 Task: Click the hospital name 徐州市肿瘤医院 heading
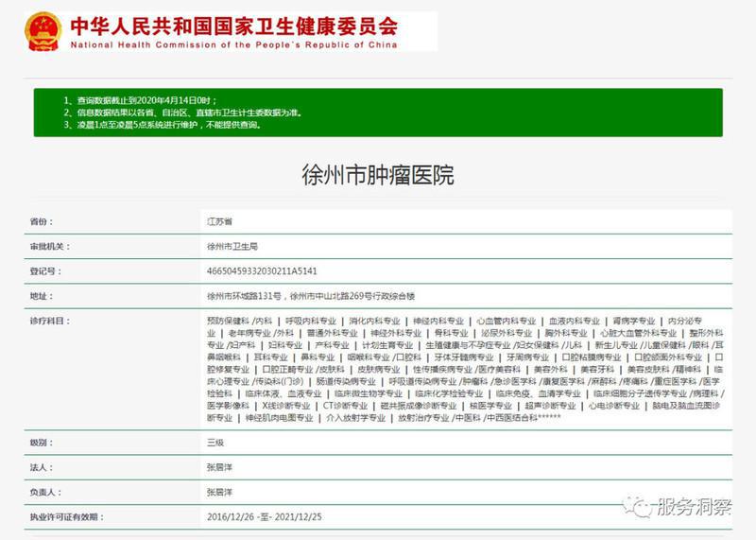point(377,175)
